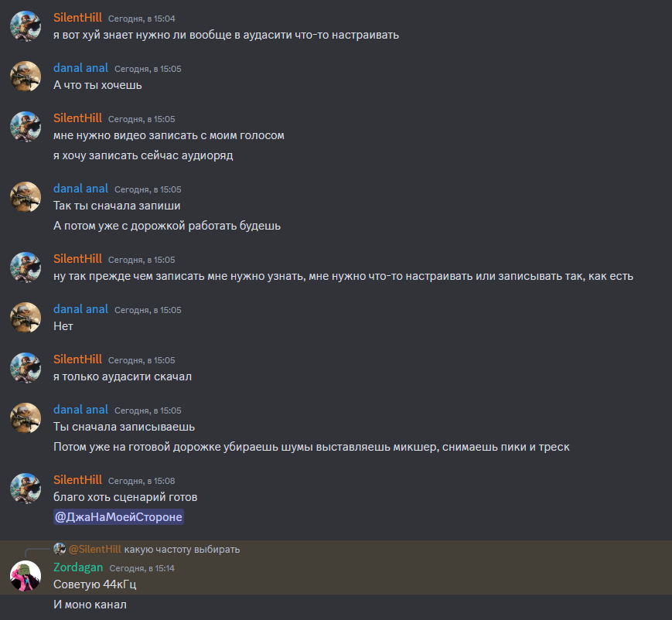Click the @SilentHill name in the reply preview

tap(94, 550)
